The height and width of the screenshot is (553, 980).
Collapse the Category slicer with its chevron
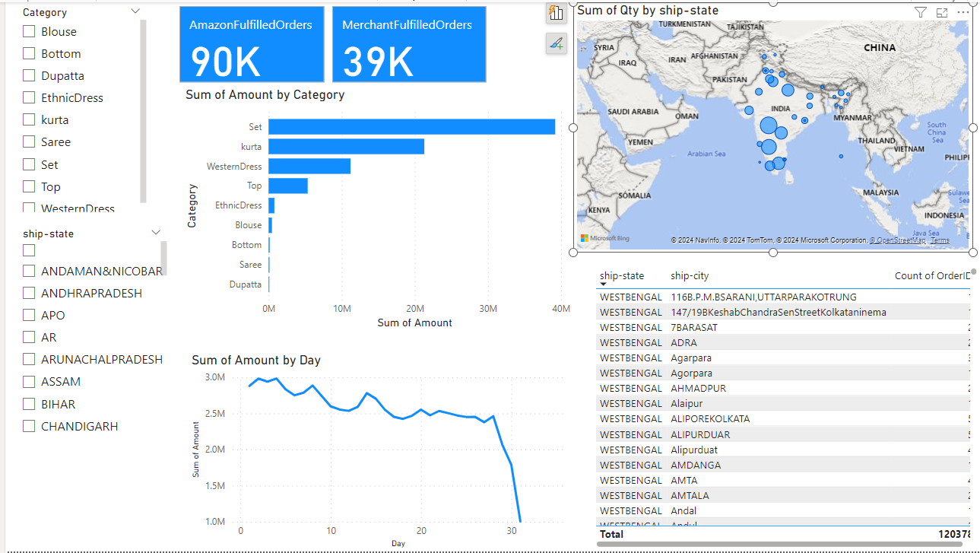click(135, 11)
